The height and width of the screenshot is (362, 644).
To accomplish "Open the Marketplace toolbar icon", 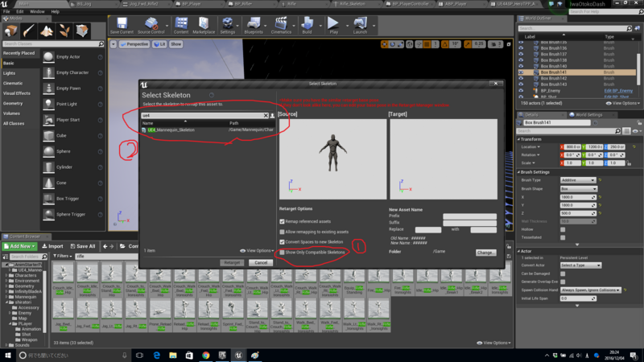I will click(204, 26).
